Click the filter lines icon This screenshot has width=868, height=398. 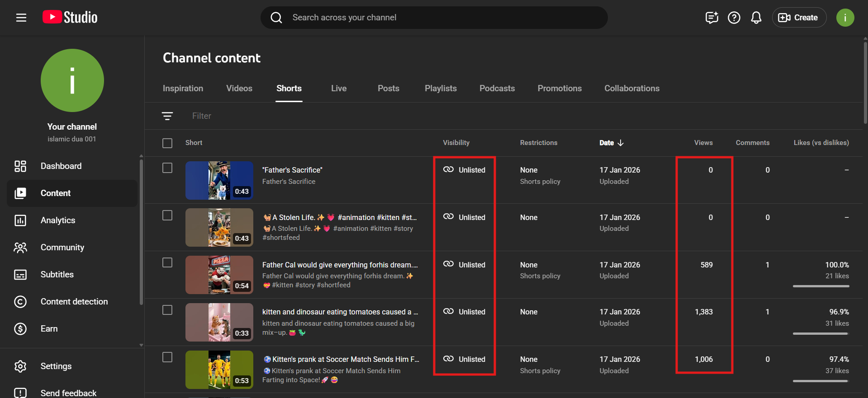pos(167,116)
